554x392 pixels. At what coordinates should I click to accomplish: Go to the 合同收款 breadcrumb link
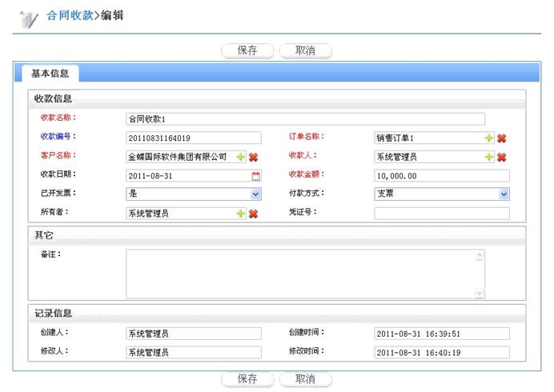pyautogui.click(x=70, y=15)
